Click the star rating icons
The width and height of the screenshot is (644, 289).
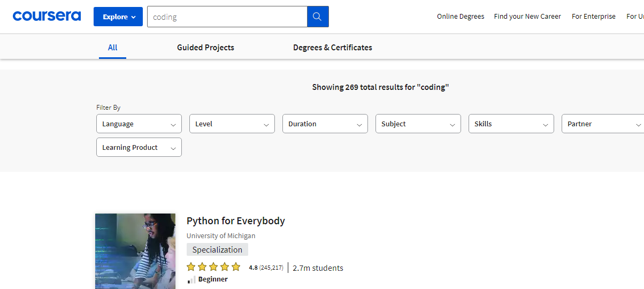tap(213, 267)
